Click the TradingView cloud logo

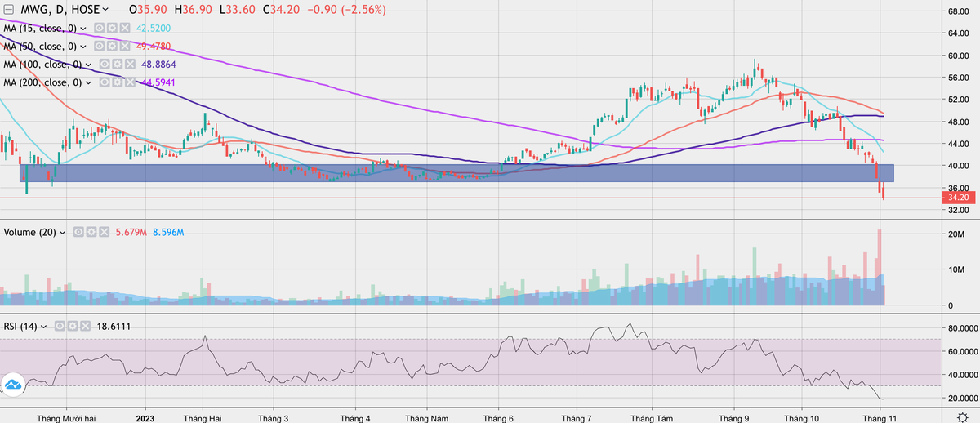pos(12,384)
